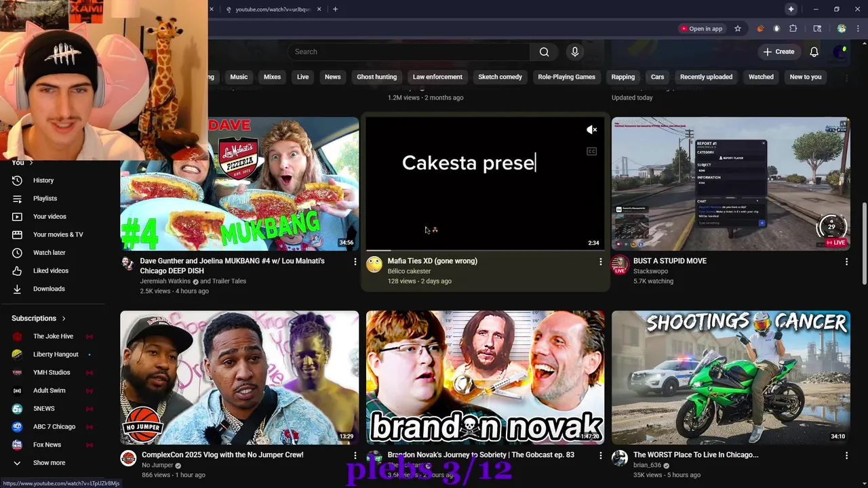Select the Role-Playing Games chip

pos(566,77)
